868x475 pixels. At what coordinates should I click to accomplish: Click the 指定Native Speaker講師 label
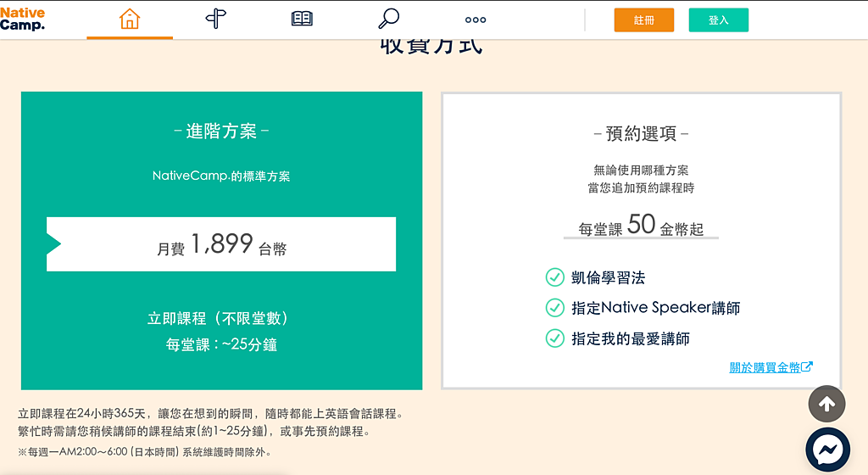click(655, 308)
